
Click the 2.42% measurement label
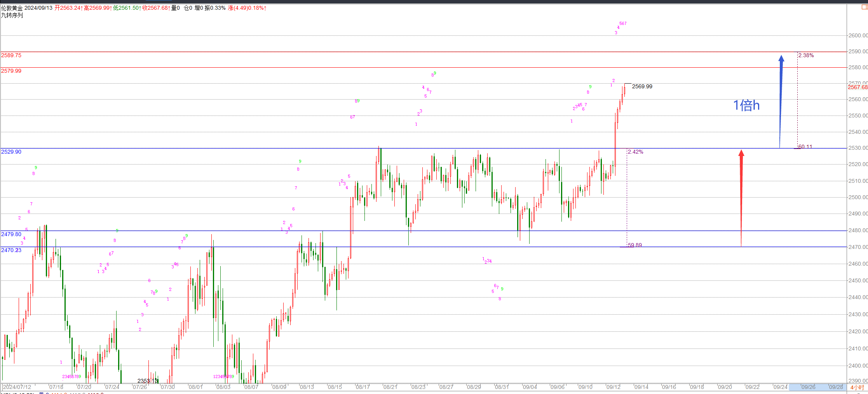point(636,152)
